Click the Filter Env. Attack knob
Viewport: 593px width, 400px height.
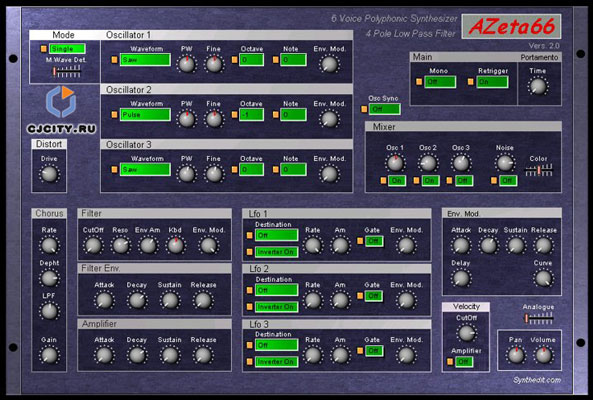tap(104, 300)
